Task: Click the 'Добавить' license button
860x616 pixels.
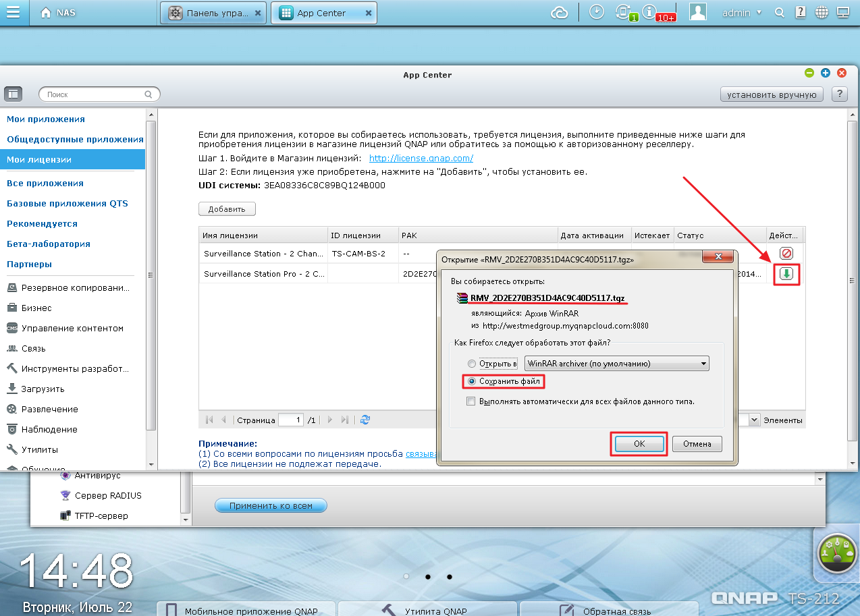Action: (227, 209)
